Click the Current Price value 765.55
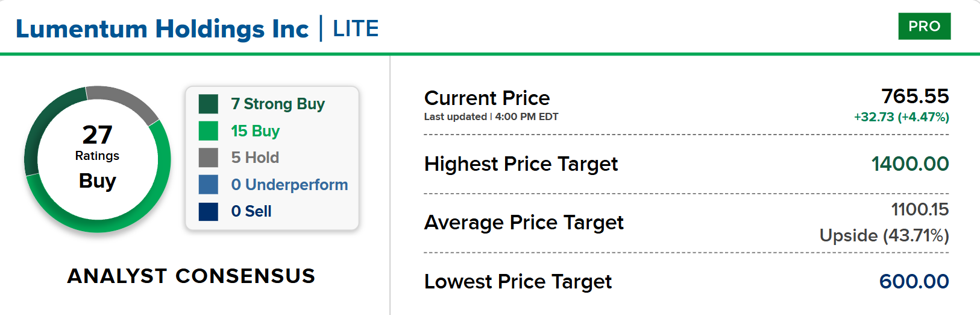 click(x=915, y=96)
